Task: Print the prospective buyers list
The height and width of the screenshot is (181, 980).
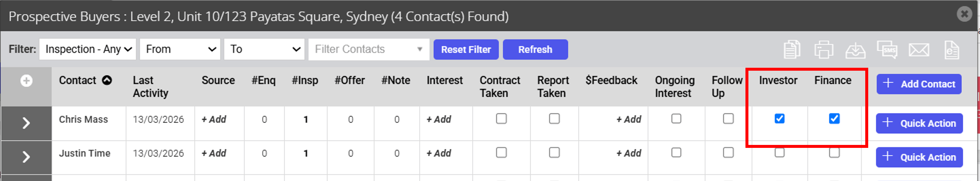Action: 824,50
